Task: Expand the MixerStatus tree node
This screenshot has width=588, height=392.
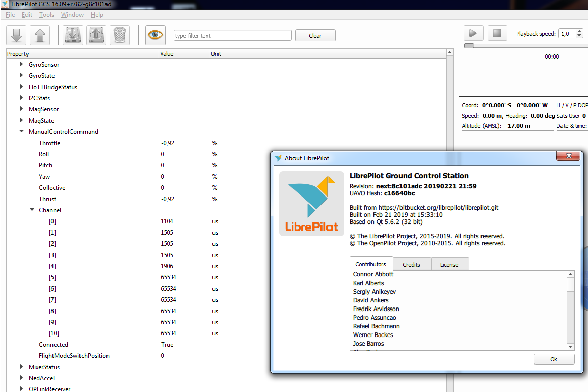Action: coord(22,367)
